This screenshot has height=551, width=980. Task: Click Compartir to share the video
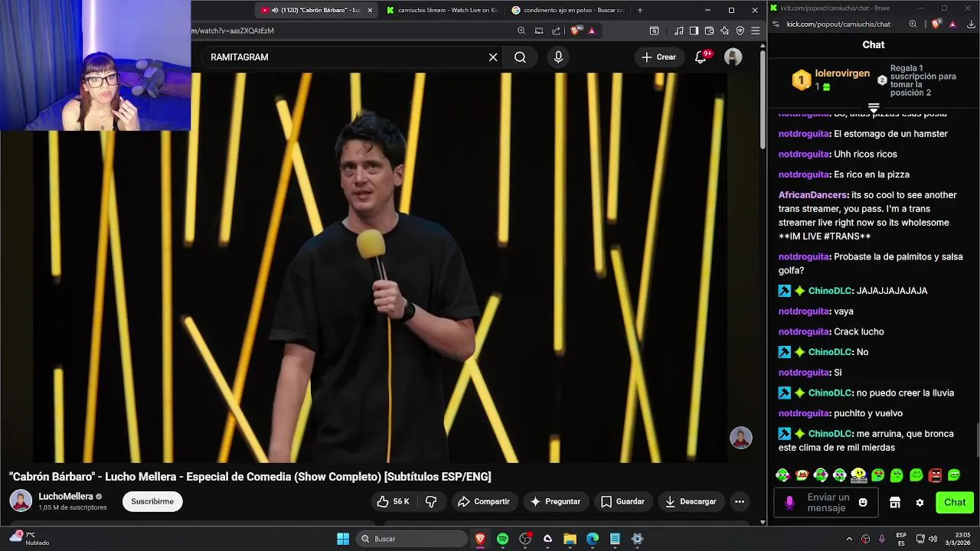483,502
